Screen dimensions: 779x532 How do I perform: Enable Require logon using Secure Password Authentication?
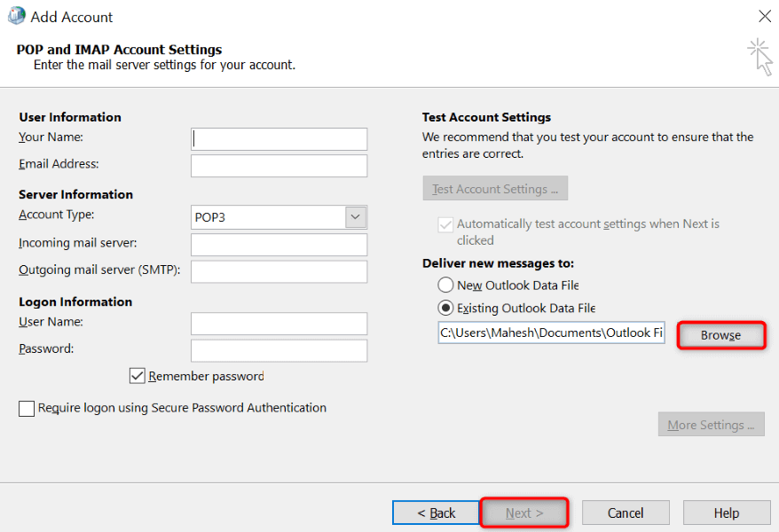(x=27, y=409)
